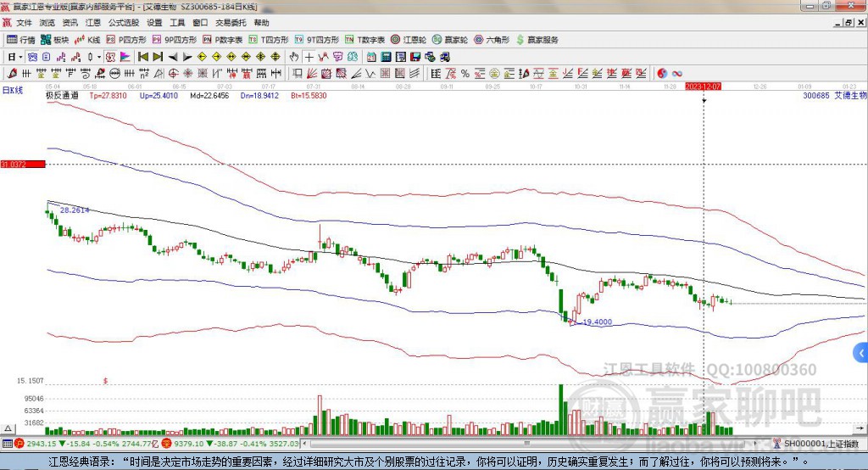Viewport: 868px width, 470px height.
Task: Click the percent sign tool
Action: pos(465,74)
